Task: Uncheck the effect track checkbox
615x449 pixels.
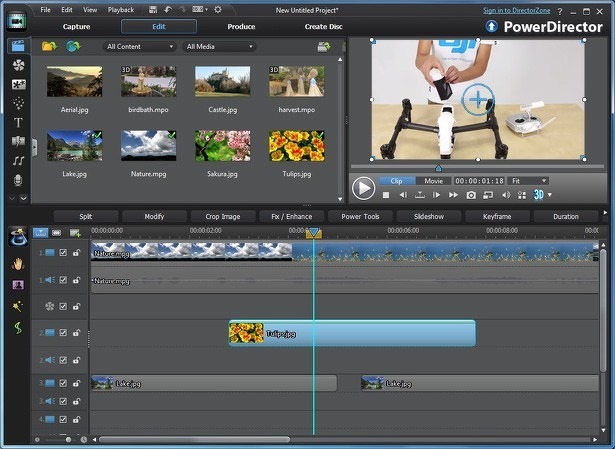Action: [x=63, y=306]
